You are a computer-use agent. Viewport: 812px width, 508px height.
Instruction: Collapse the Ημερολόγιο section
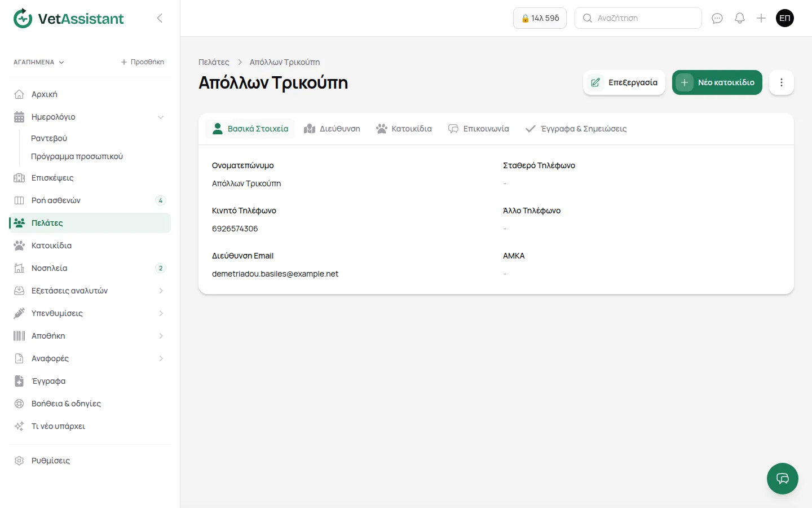pos(161,117)
